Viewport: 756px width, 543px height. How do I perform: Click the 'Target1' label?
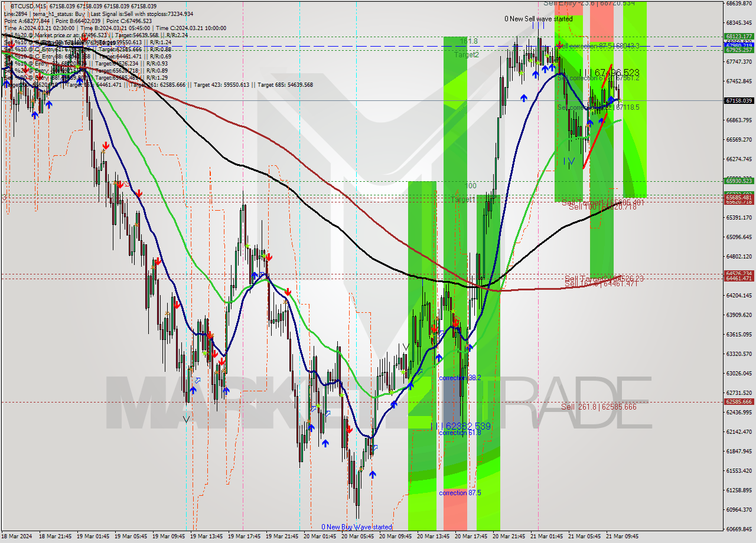pyautogui.click(x=462, y=199)
